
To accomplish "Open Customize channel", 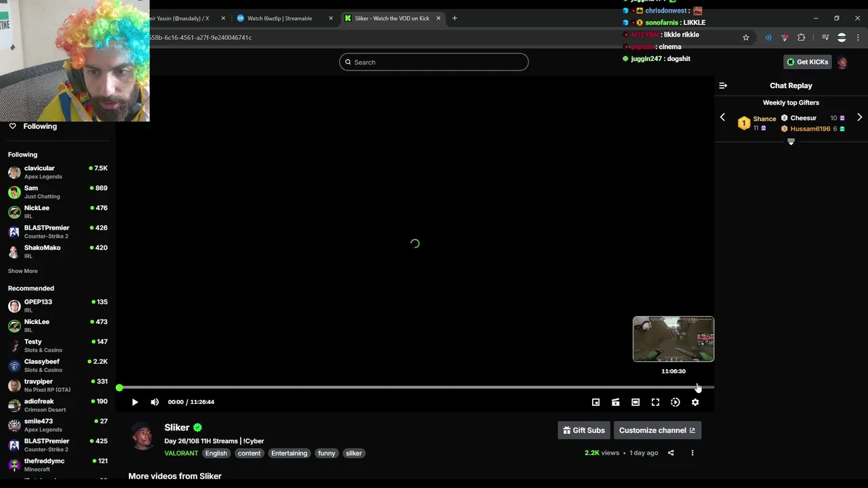I will [x=657, y=430].
